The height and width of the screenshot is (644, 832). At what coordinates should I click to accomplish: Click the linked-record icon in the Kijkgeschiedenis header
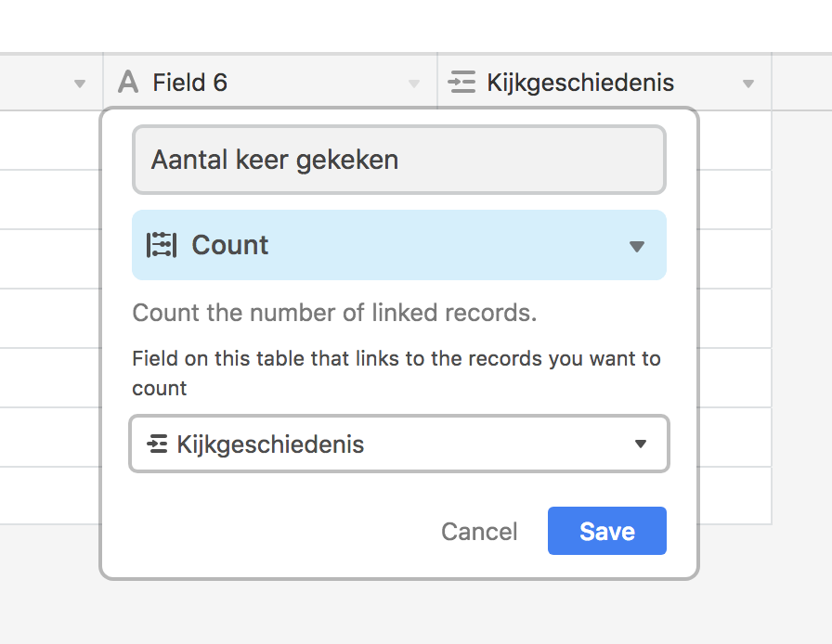(461, 83)
